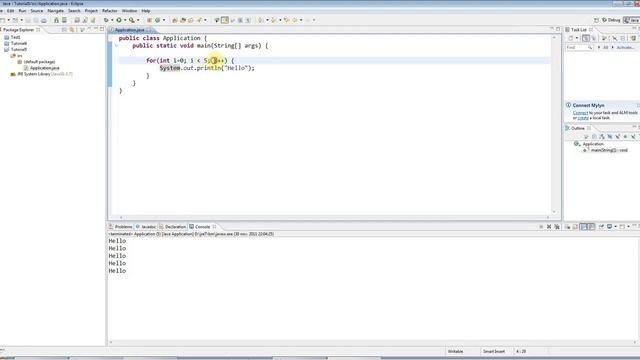The image size is (640, 360).
Task: Open the Debug launch dropdown arrow
Action: 112,20
